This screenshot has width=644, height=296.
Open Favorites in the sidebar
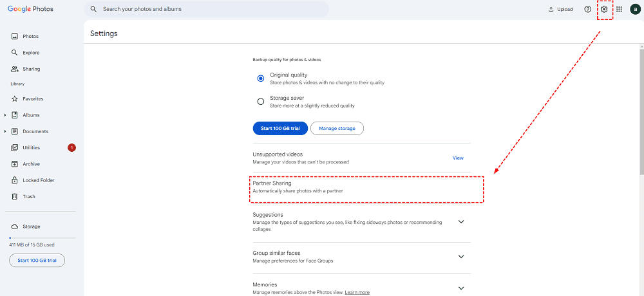tap(33, 99)
